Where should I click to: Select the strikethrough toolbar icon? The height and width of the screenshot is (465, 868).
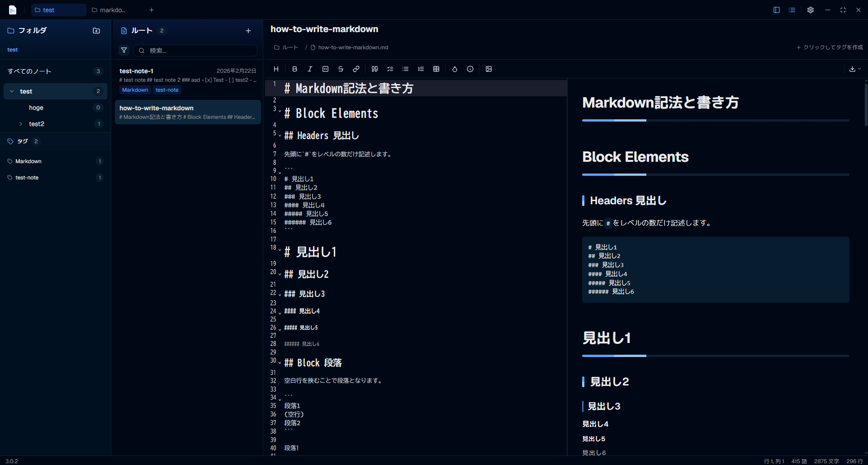[341, 69]
